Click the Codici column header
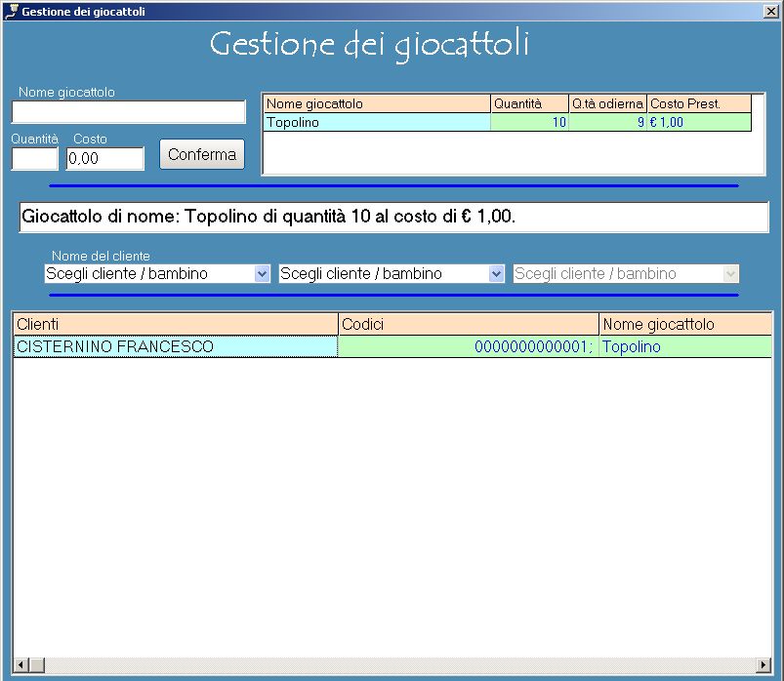Screen dimensions: 784x681 pos(467,324)
